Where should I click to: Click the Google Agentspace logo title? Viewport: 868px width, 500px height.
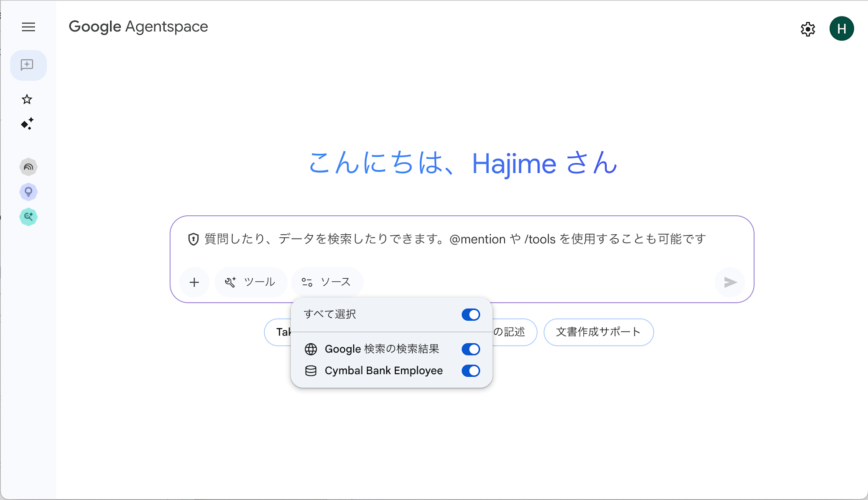[x=138, y=27]
